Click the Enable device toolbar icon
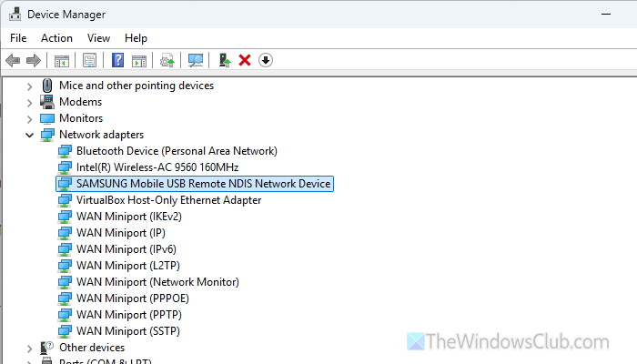 [225, 61]
